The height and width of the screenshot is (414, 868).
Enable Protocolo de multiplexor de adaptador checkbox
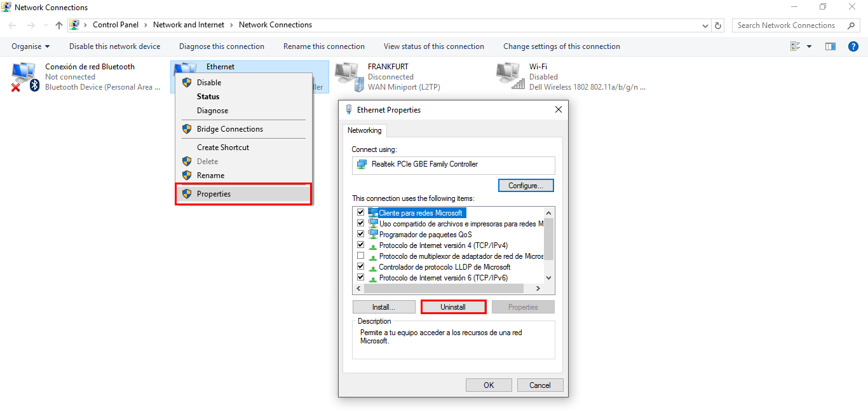tap(361, 256)
